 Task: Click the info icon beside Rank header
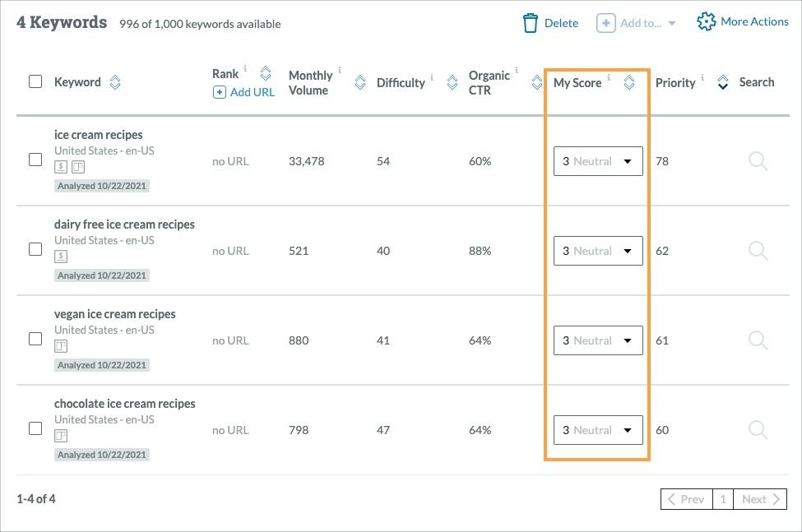click(244, 70)
